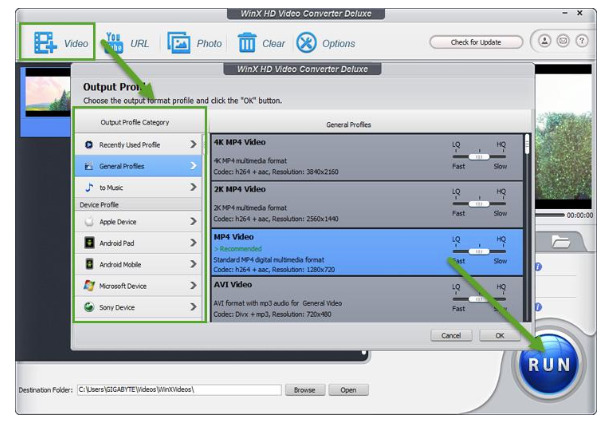
Task: Select the Android Mobile category
Action: coord(138,264)
